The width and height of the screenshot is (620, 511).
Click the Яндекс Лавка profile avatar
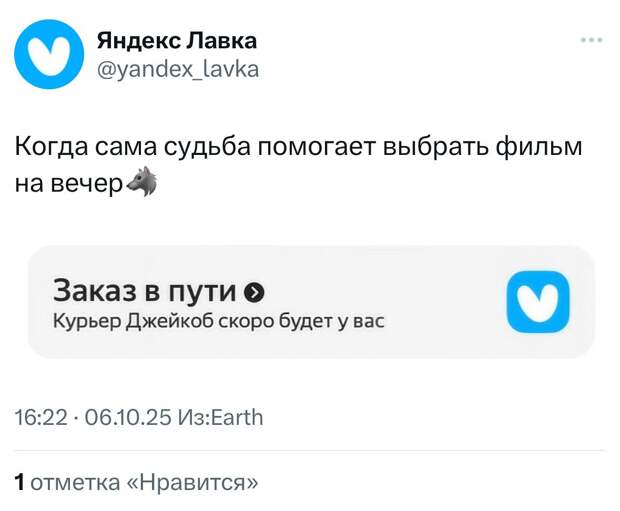coord(49,54)
